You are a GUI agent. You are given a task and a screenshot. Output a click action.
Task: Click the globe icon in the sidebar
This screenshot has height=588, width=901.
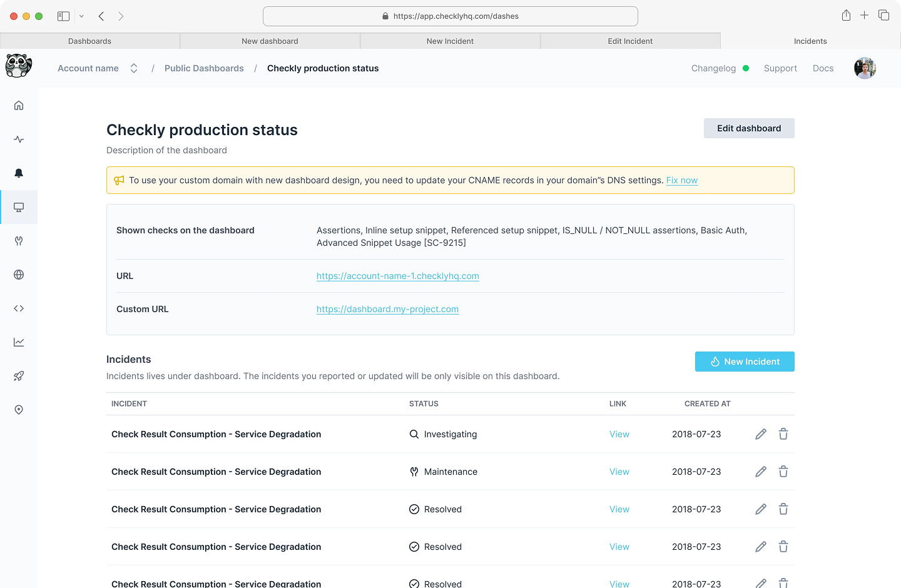19,275
